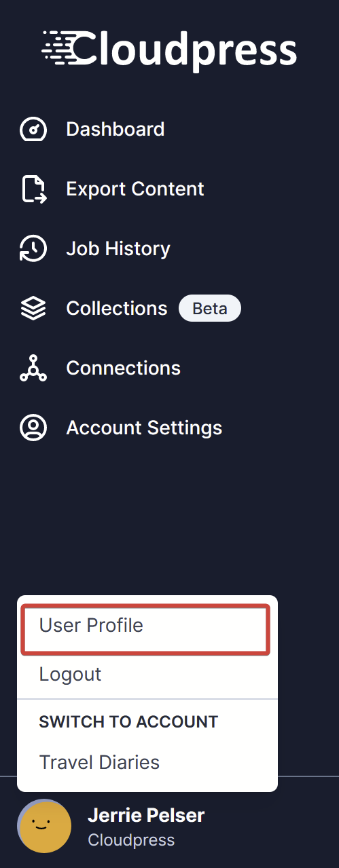Click the Cloudpress logo speed-lines icon

[x=58, y=48]
